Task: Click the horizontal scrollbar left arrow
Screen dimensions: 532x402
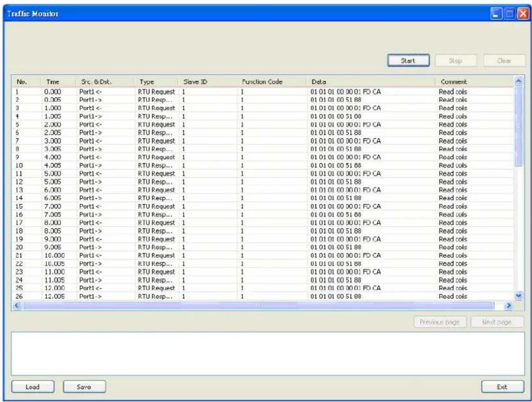Action: pos(17,306)
